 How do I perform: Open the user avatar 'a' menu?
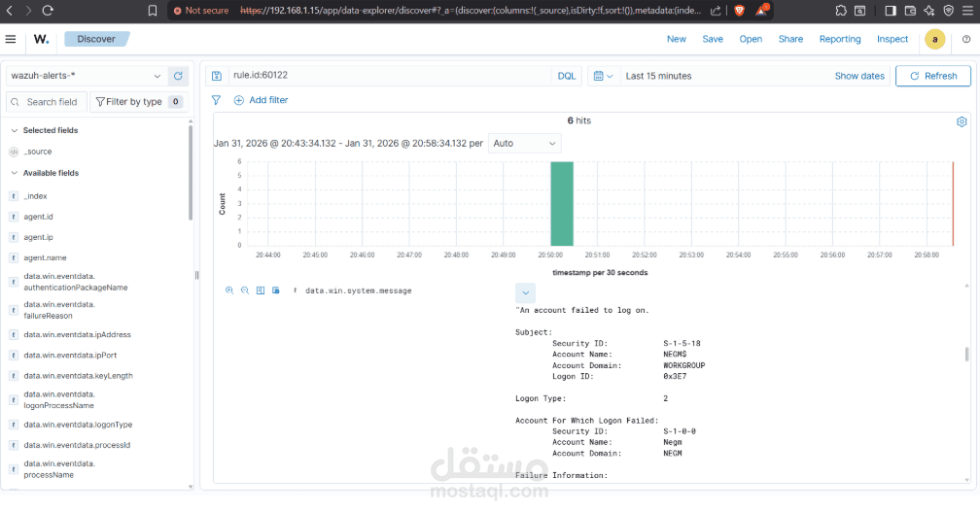click(x=935, y=39)
